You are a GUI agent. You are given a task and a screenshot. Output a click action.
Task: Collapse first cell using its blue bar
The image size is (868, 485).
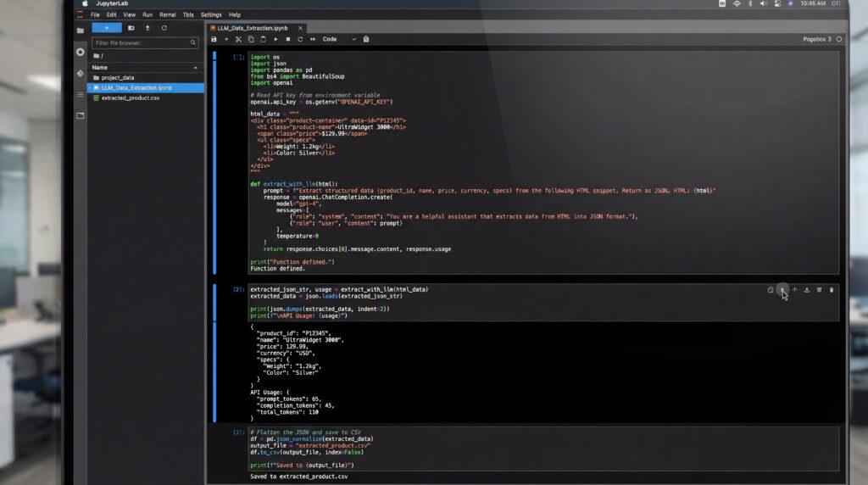coord(214,163)
